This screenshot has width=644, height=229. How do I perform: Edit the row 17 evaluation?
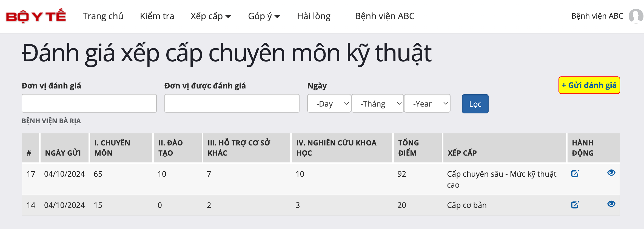point(575,174)
